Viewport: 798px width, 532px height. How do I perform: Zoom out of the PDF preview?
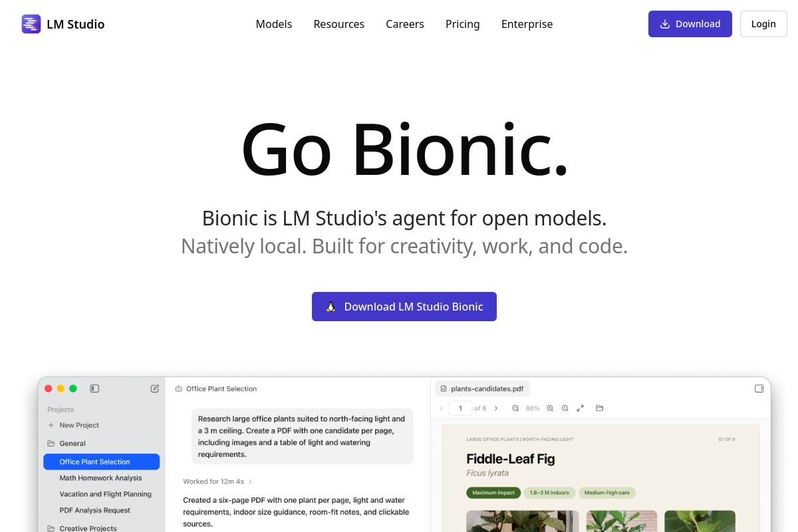coord(515,408)
